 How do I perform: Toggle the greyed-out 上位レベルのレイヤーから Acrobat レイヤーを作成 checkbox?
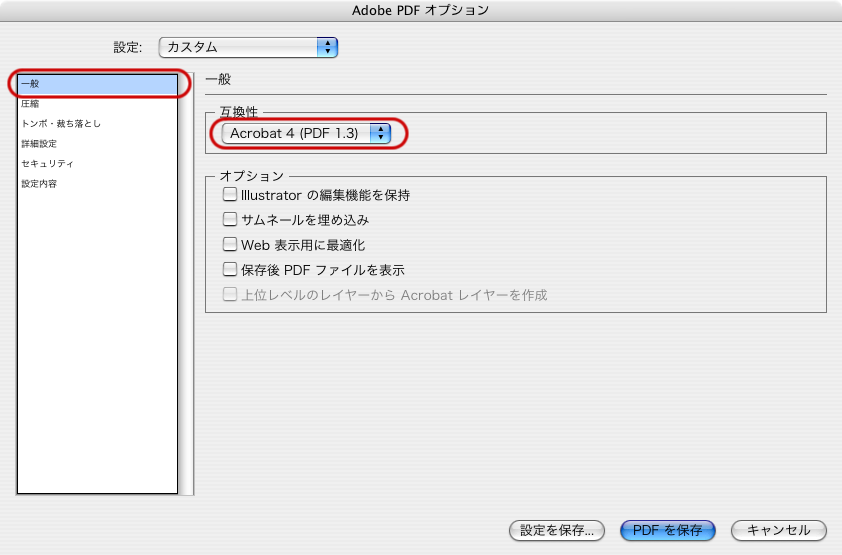pyautogui.click(x=230, y=294)
